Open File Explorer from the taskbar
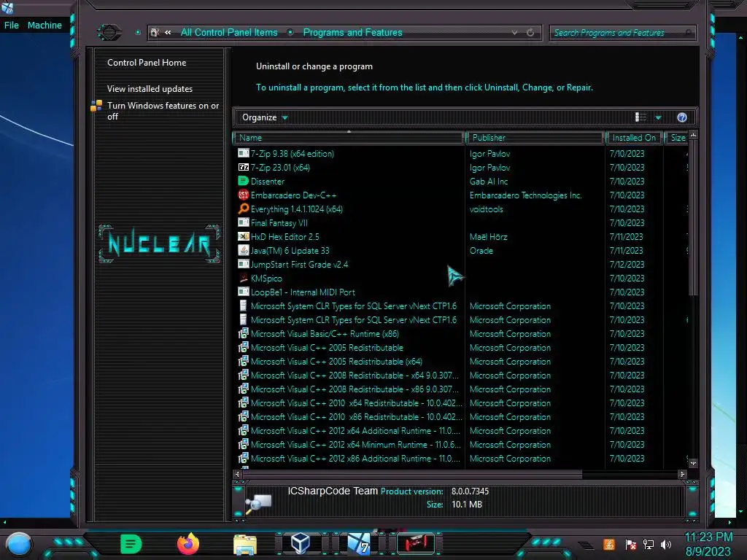Viewport: 747px width, 560px height. (x=245, y=544)
